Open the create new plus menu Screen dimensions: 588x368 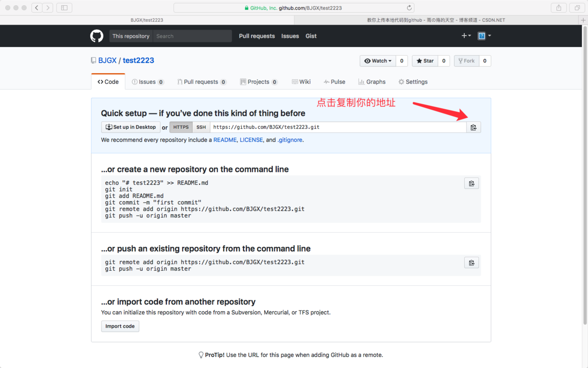point(466,36)
